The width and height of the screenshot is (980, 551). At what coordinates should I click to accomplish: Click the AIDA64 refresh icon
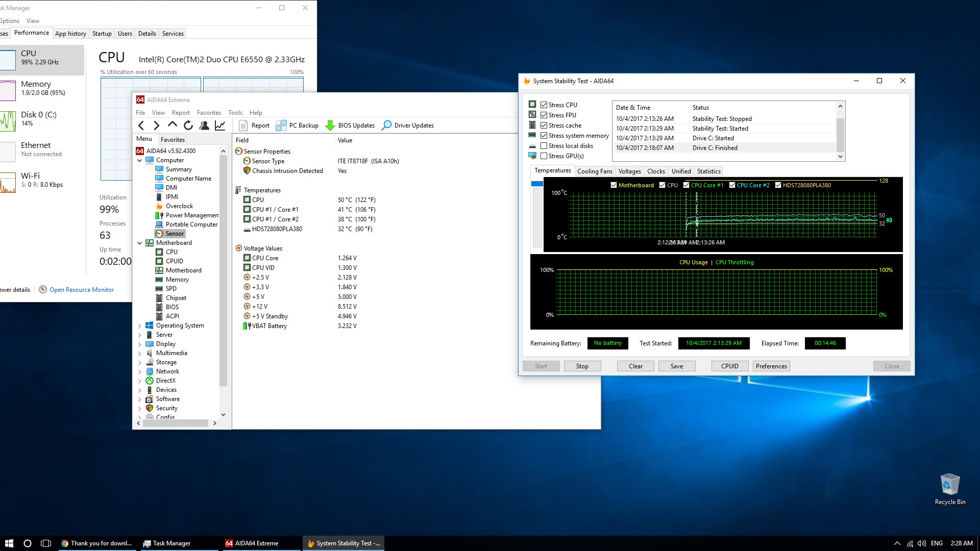click(x=188, y=126)
